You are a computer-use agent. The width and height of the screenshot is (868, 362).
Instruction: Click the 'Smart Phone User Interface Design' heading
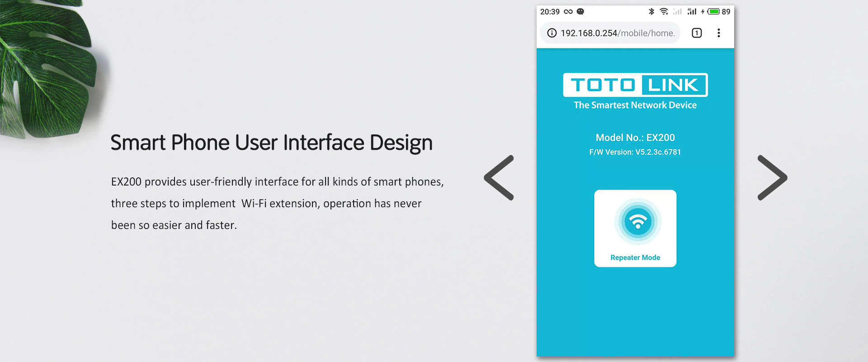[272, 143]
